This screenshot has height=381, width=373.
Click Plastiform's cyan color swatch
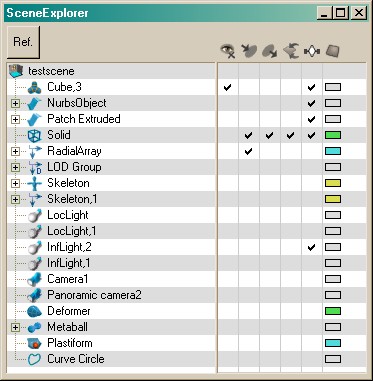click(333, 343)
